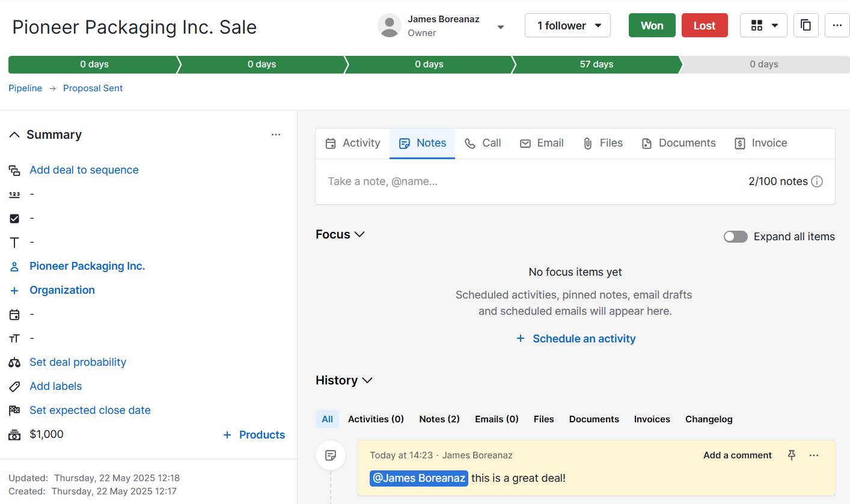Open the Pioneer Packaging Inc. contact link
The width and height of the screenshot is (850, 504).
click(87, 266)
